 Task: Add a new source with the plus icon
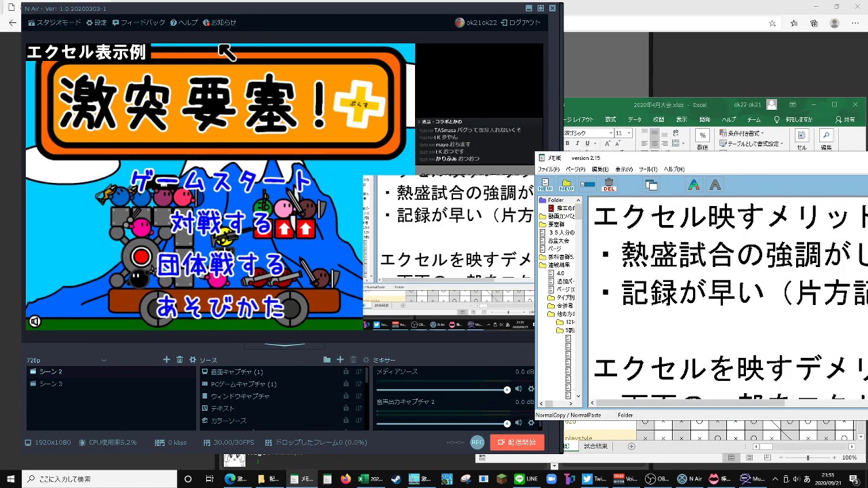tap(340, 360)
